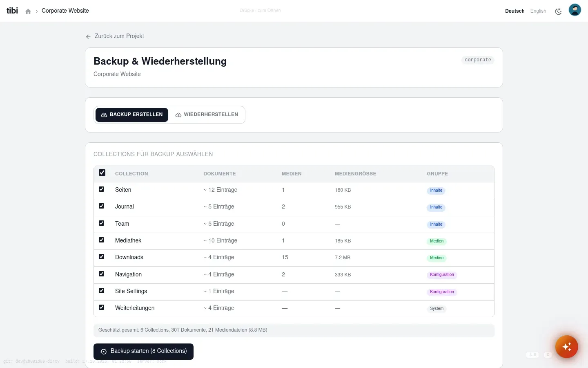Switch language to English
This screenshot has height=368, width=588.
coord(538,11)
